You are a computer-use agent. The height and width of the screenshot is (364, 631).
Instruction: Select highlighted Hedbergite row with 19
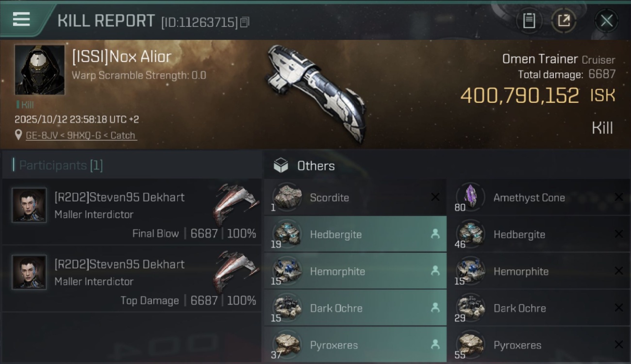(x=355, y=234)
